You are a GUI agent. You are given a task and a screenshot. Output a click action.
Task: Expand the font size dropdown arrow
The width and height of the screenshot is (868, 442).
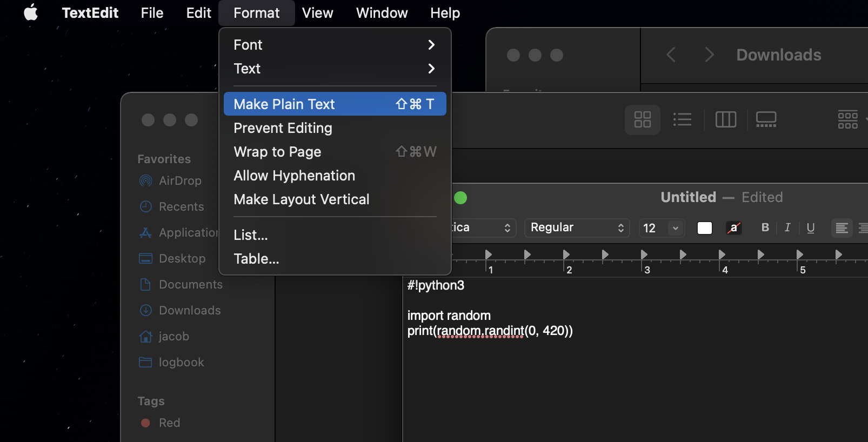pos(676,228)
